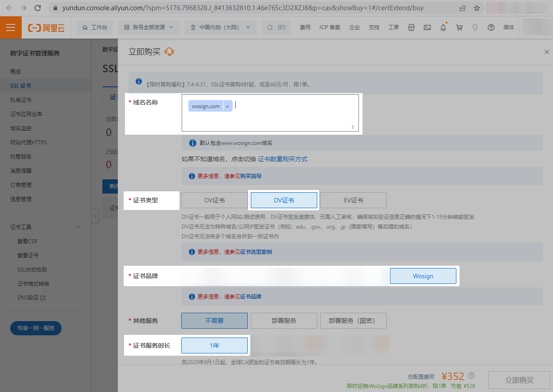This screenshot has height=392, width=553.
Task: Open the headset icon beside 立即购买
Action: click(169, 51)
